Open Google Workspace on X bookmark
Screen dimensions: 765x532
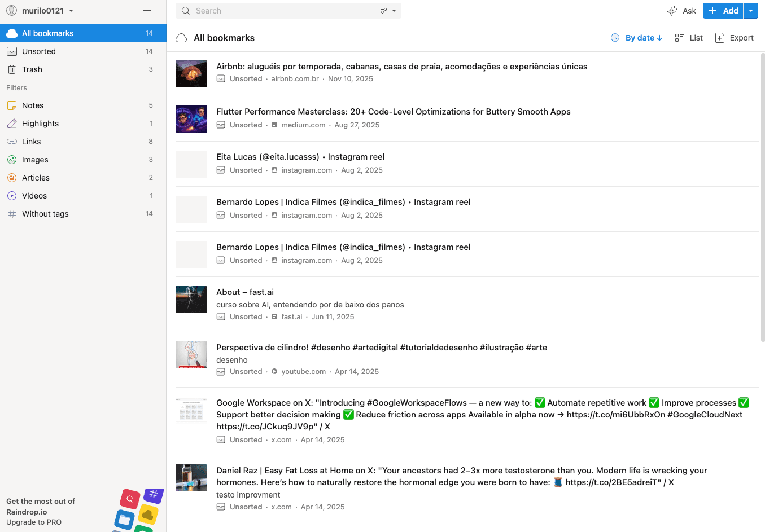coord(483,415)
